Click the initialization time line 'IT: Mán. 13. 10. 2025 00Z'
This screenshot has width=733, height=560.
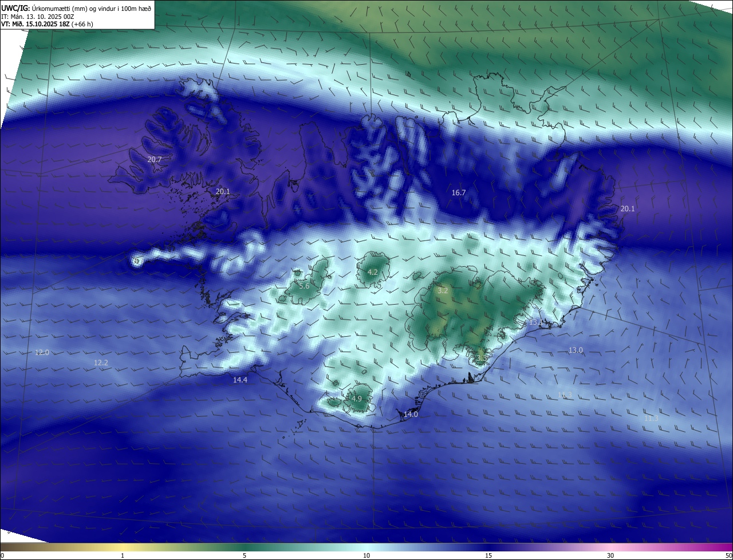(38, 17)
